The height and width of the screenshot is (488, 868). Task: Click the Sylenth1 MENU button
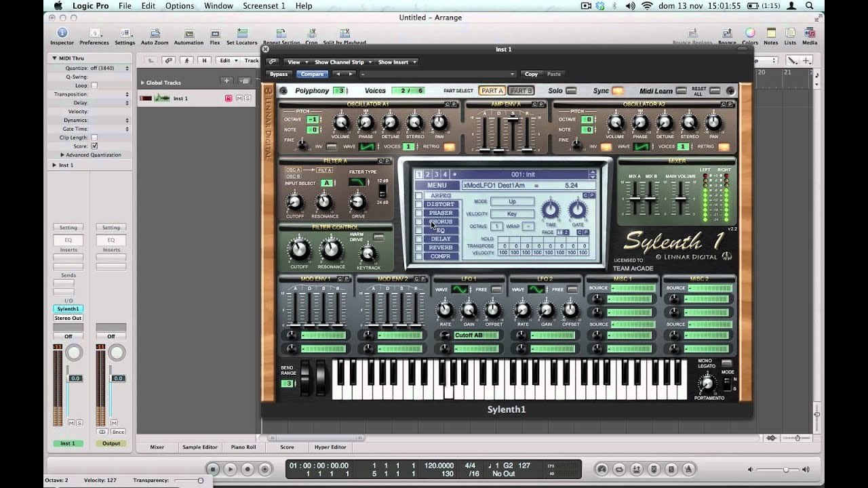pos(437,186)
